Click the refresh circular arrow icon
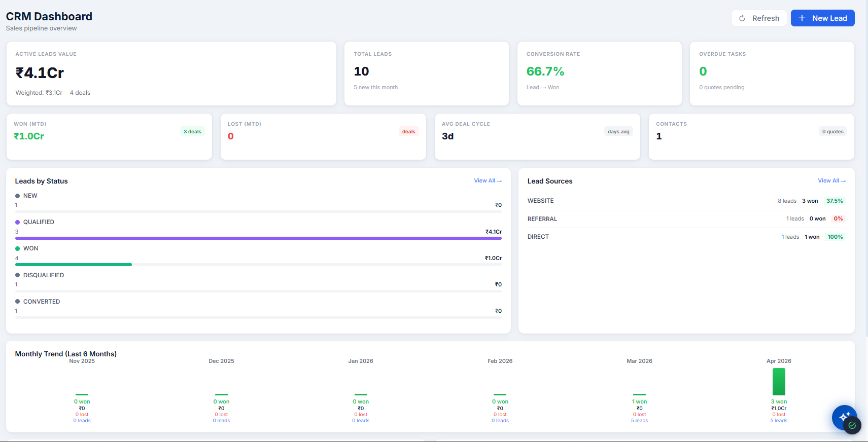The image size is (868, 442). 742,18
